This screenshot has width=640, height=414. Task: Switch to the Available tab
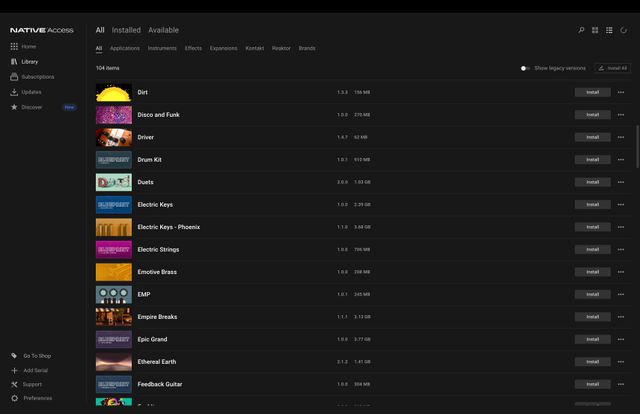coord(163,30)
